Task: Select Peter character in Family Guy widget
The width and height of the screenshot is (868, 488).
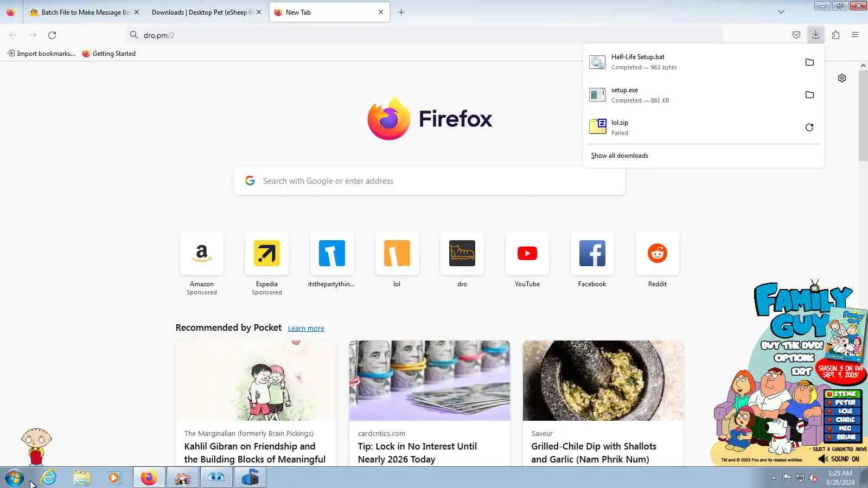Action: pyautogui.click(x=841, y=402)
